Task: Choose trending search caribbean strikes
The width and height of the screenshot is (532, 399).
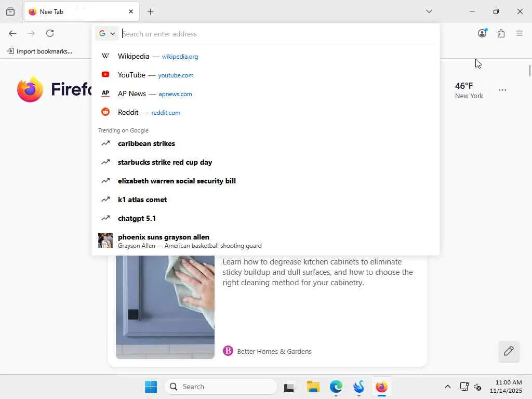Action: tap(265, 143)
